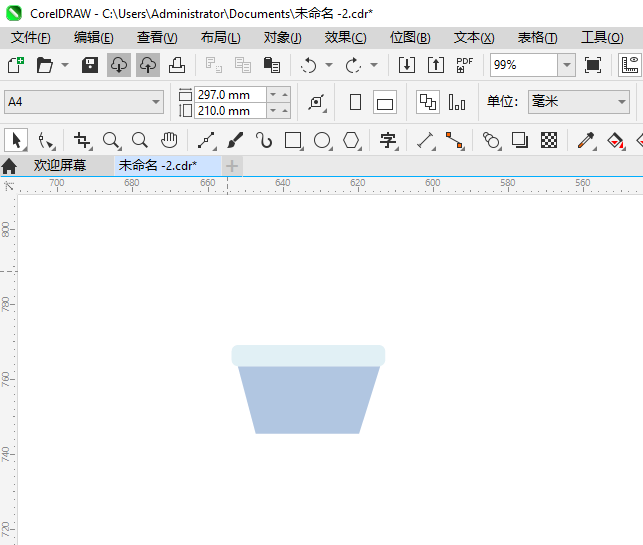Add new document tab with plus
Viewport: 643px width, 545px height.
232,166
